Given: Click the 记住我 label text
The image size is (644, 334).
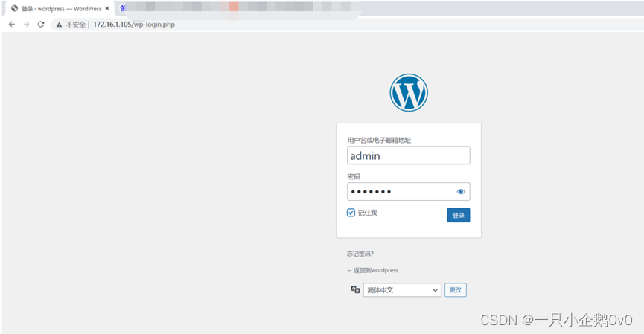Looking at the screenshot, I should tap(368, 213).
